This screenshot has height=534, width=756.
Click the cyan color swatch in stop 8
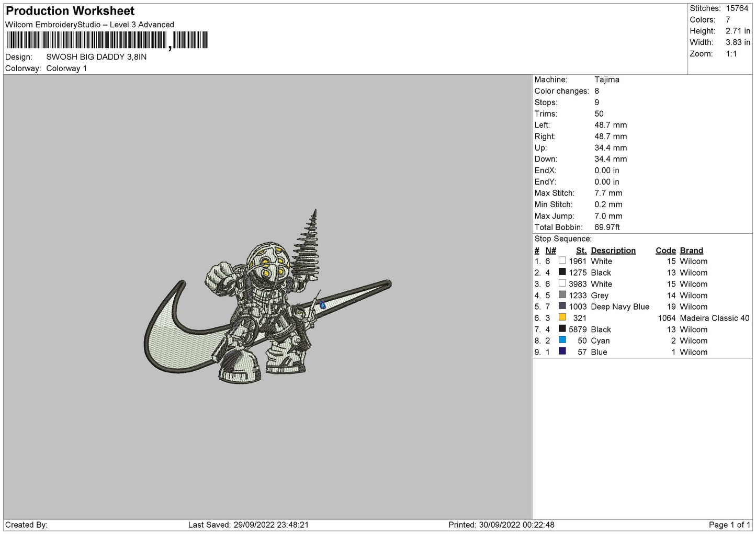pos(562,340)
